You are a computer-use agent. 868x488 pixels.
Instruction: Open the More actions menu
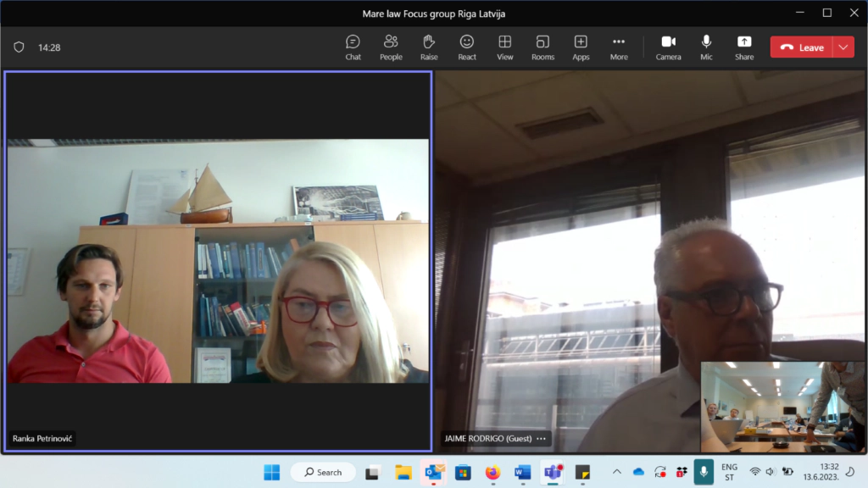619,47
